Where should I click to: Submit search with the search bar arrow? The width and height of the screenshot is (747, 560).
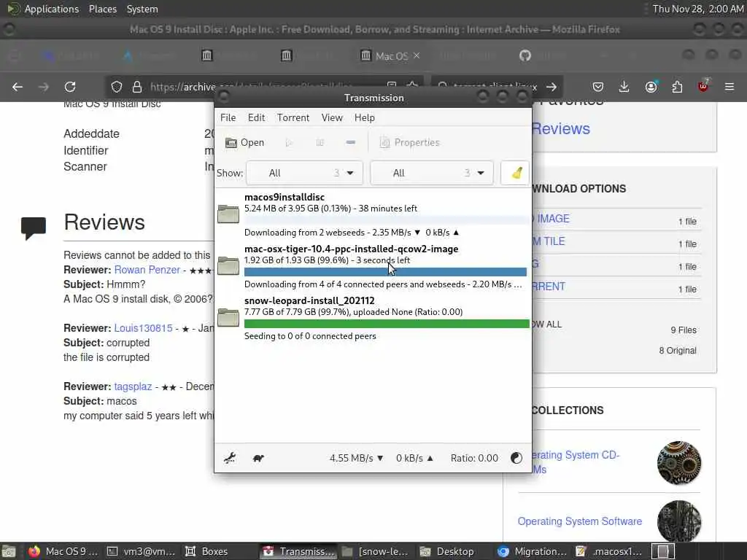[x=551, y=87]
